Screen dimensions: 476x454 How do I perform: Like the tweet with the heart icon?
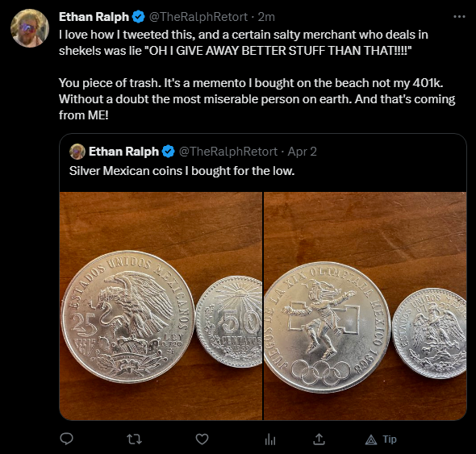tap(202, 439)
